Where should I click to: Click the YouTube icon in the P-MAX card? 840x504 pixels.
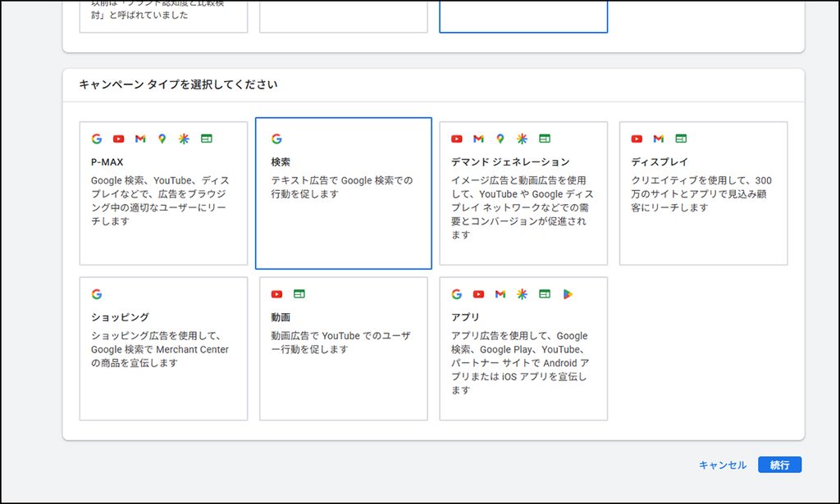click(118, 138)
